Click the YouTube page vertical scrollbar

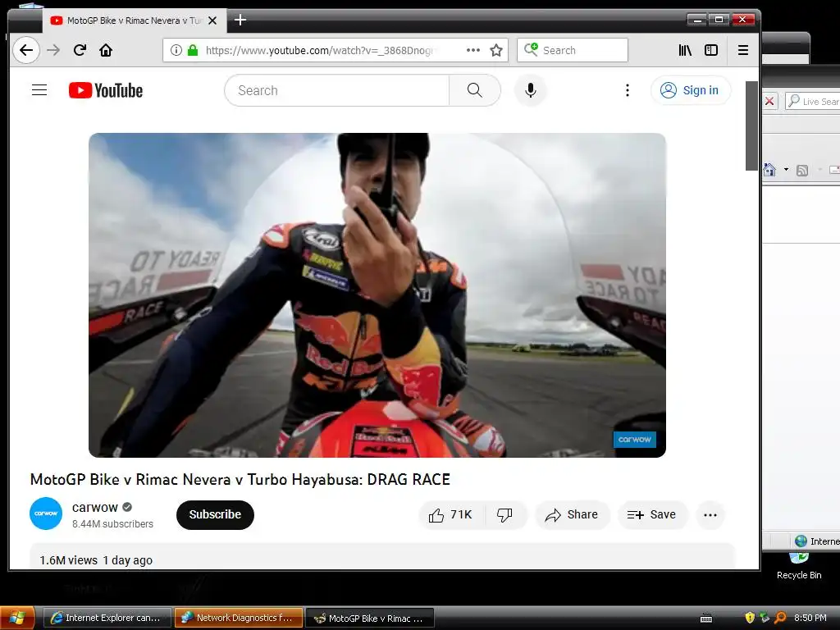[x=751, y=126]
